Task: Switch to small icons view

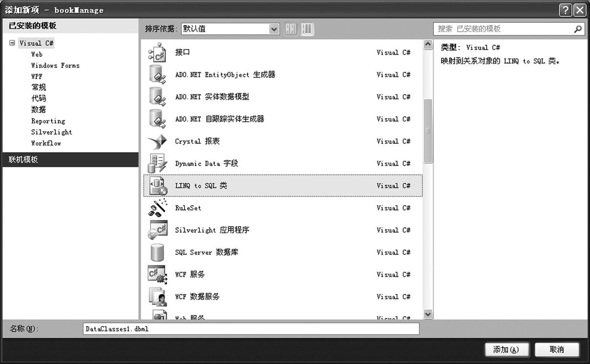Action: click(x=291, y=29)
